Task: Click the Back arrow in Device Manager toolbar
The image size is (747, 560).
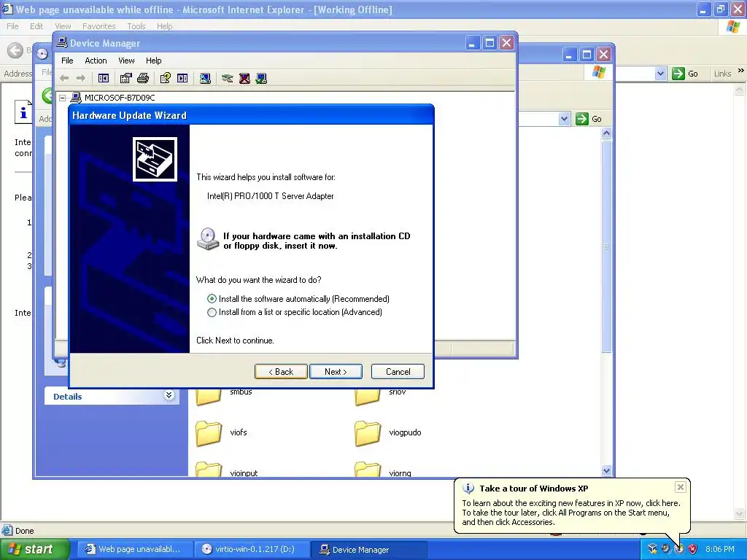Action: click(64, 78)
